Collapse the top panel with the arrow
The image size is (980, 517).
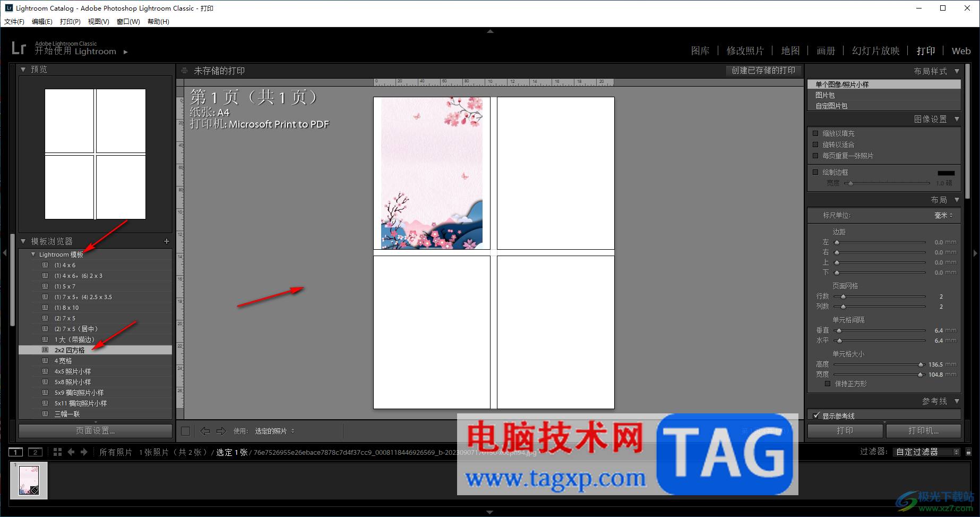click(x=490, y=31)
